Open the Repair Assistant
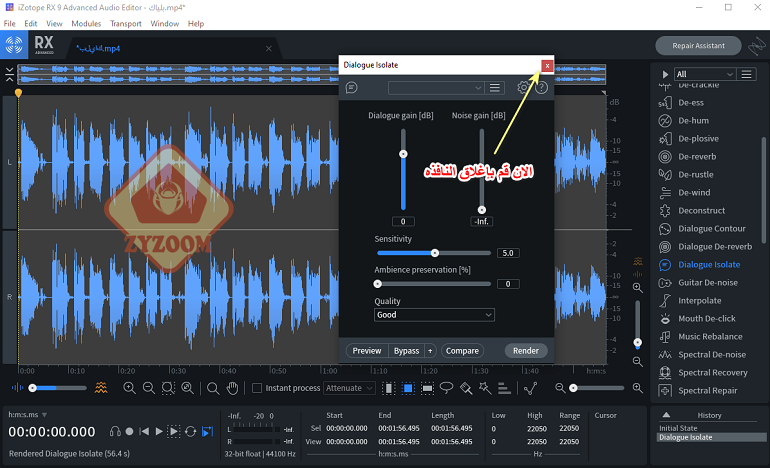Screen dimensions: 770x468 pyautogui.click(x=698, y=46)
